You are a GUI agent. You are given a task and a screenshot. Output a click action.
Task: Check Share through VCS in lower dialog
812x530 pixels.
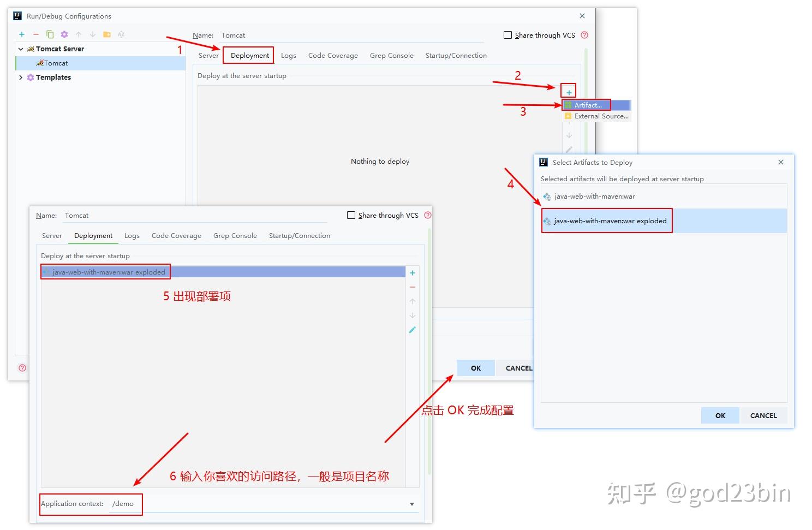pos(351,215)
